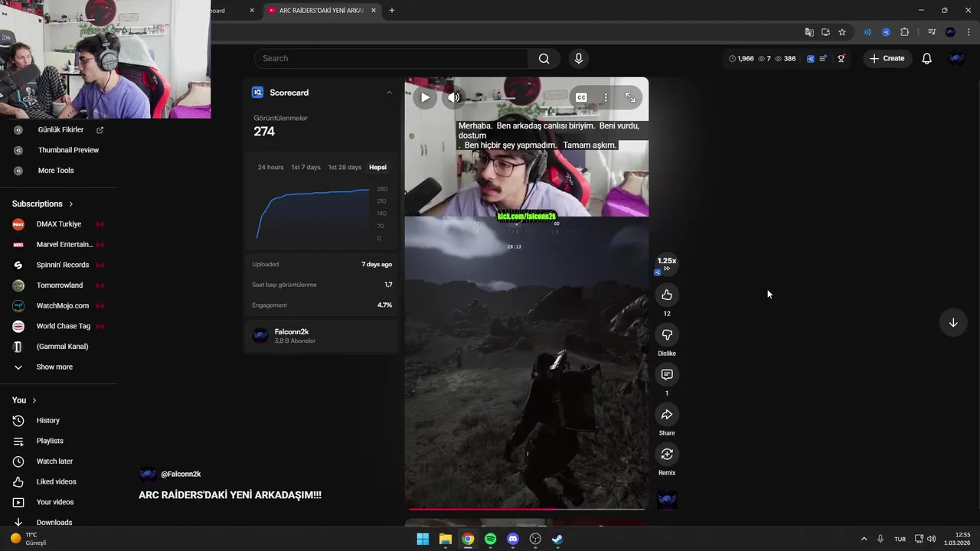980x551 pixels.
Task: Open the sound avatar below Remix
Action: (x=667, y=500)
